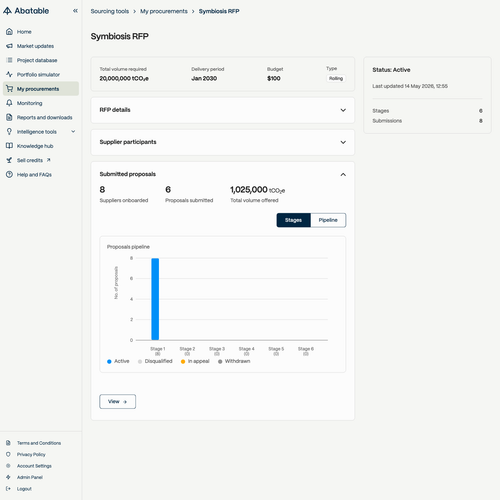Open Knowledge hub

tap(41, 146)
